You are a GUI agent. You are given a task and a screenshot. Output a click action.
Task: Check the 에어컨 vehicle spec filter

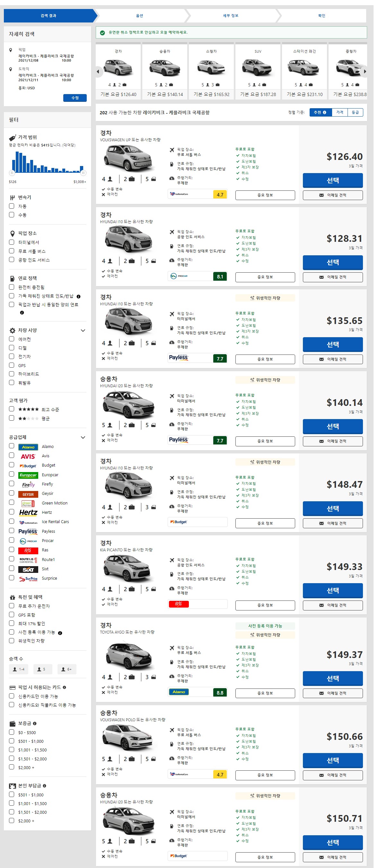[12, 339]
